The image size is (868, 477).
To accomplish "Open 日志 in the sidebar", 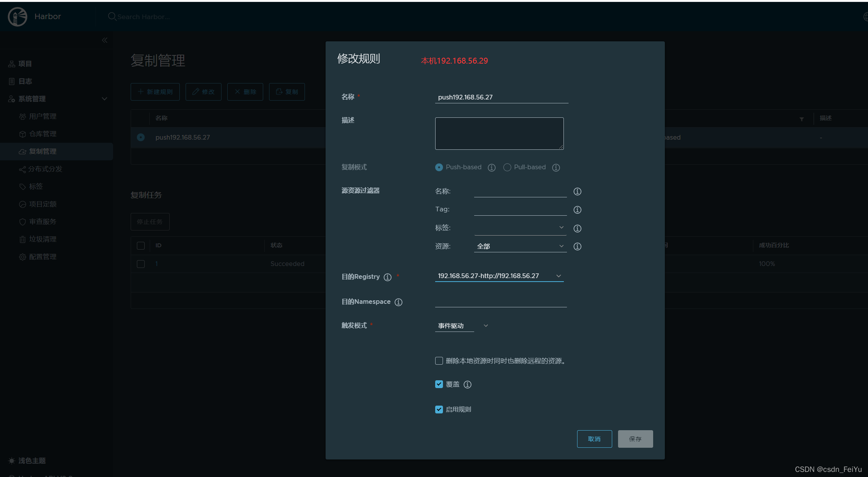I will point(25,81).
